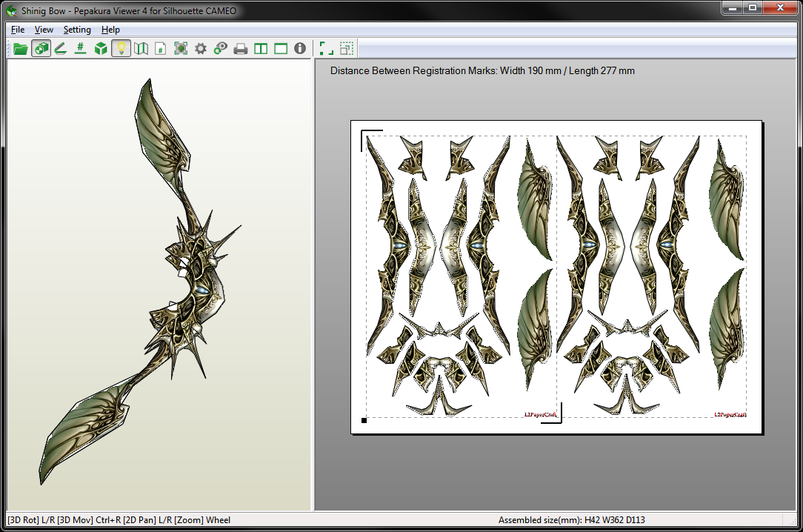The height and width of the screenshot is (532, 803).
Task: Toggle the texture display cube icon
Action: click(41, 49)
